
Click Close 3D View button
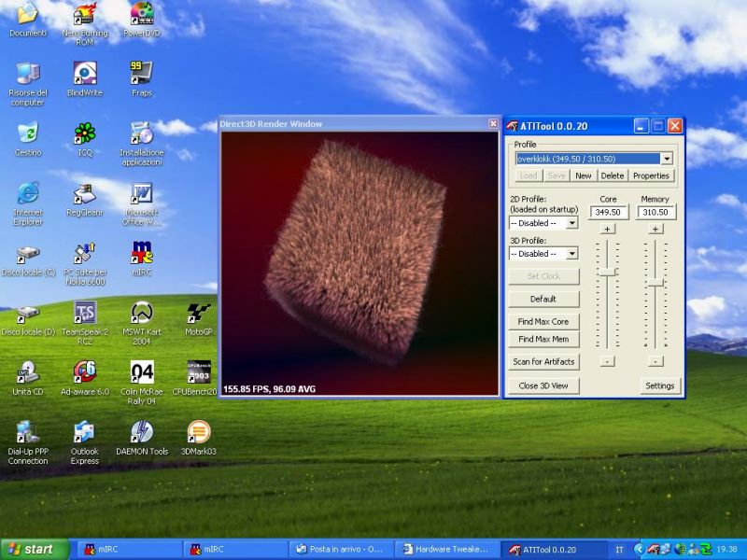point(543,385)
